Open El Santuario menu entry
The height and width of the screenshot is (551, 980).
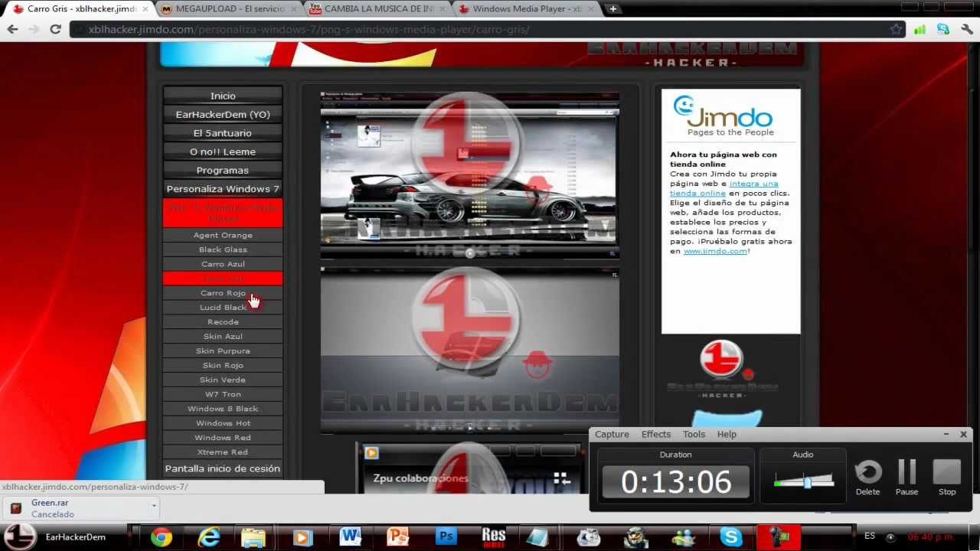point(223,132)
